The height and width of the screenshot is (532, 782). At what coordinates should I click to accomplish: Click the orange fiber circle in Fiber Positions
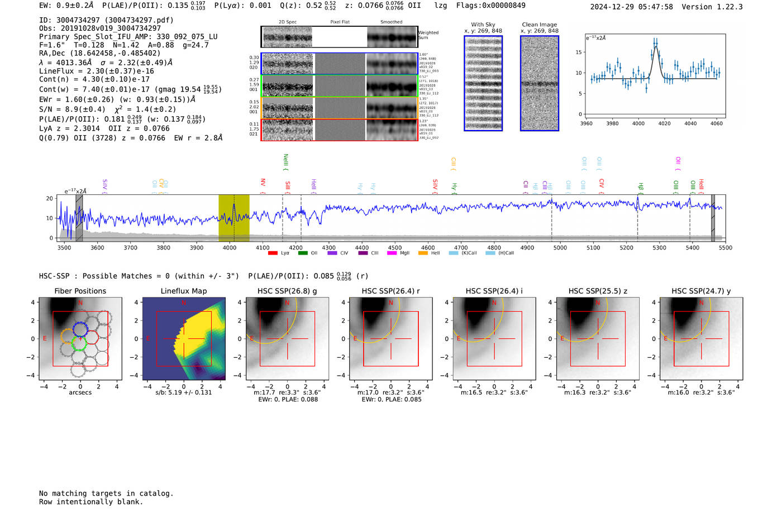(x=68, y=336)
